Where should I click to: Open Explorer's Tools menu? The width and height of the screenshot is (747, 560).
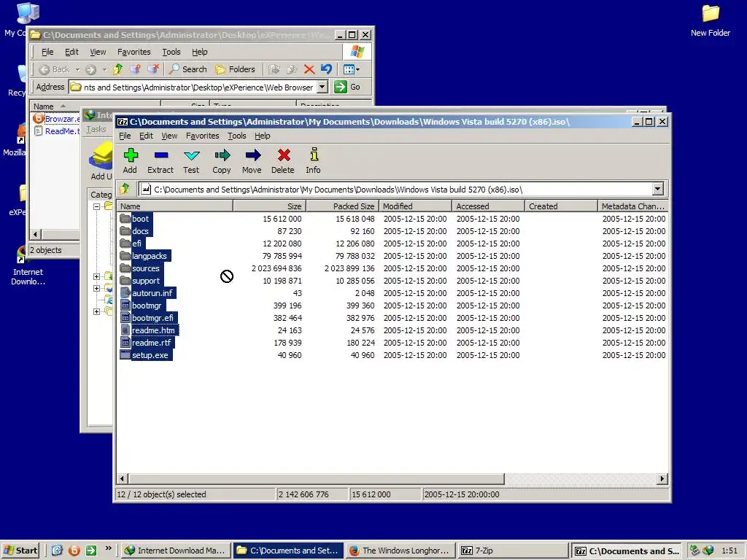pos(171,52)
